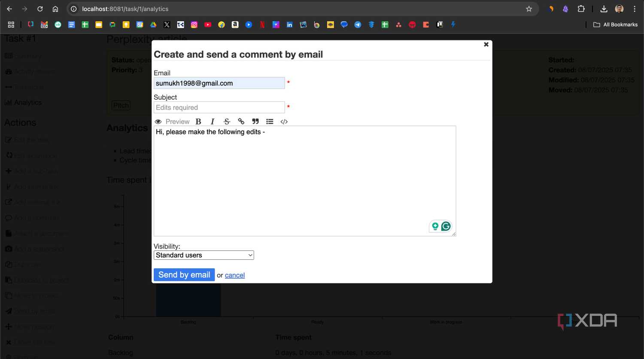Go back using the browser back arrow

coord(9,9)
